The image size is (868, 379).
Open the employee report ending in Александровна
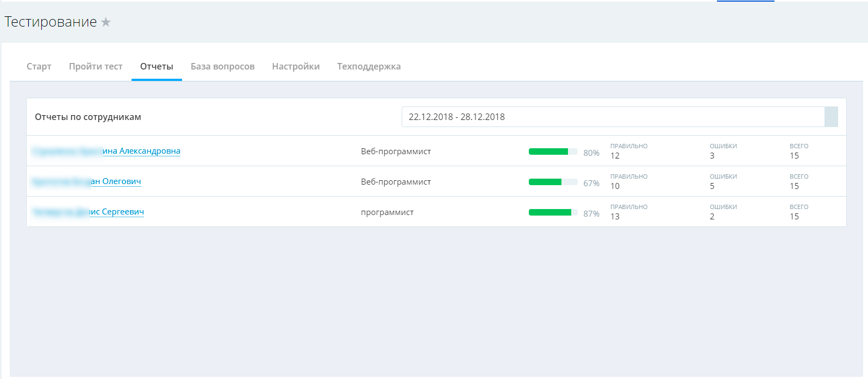tap(141, 151)
